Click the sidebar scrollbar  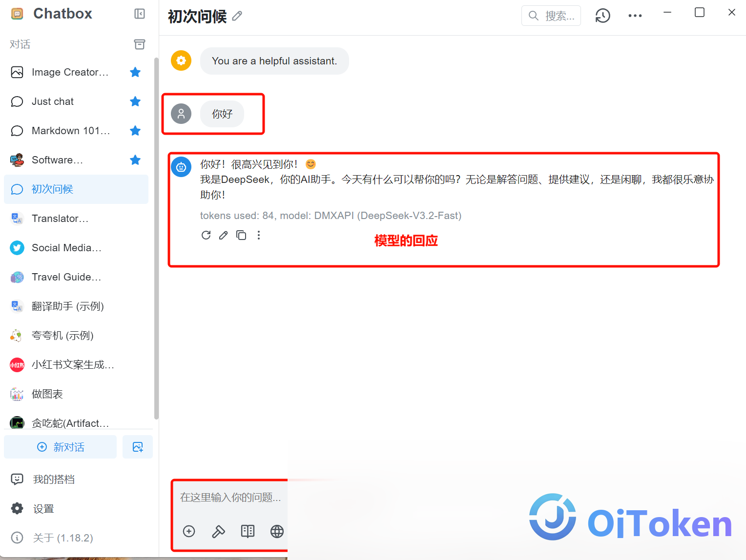[x=156, y=239]
